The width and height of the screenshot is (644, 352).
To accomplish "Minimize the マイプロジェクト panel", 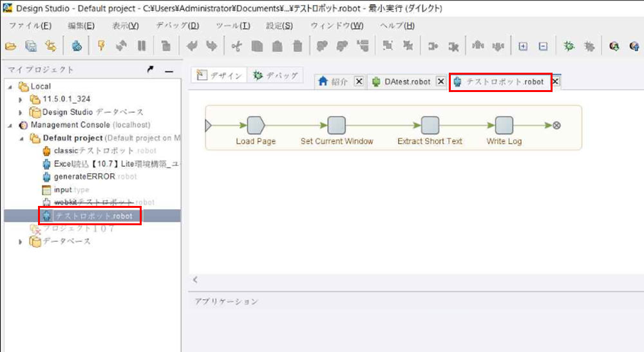I will tap(169, 71).
